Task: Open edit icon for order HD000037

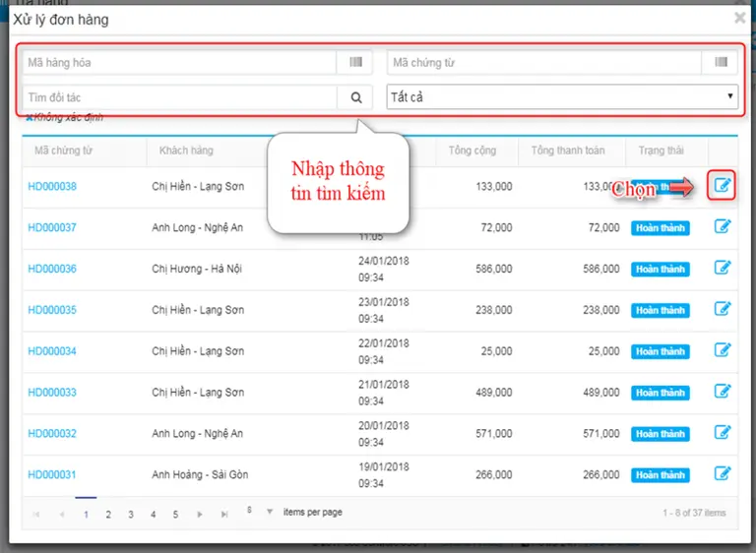Action: (x=722, y=226)
